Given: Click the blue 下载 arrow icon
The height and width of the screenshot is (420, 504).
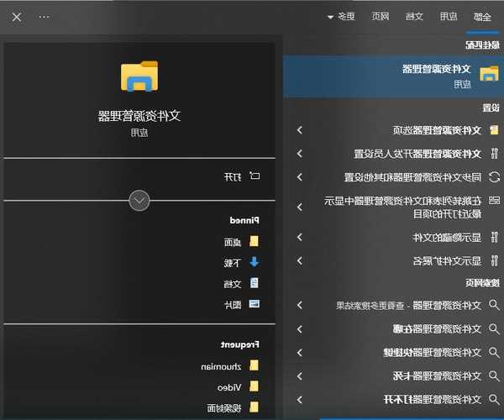Looking at the screenshot, I should pyautogui.click(x=254, y=262).
